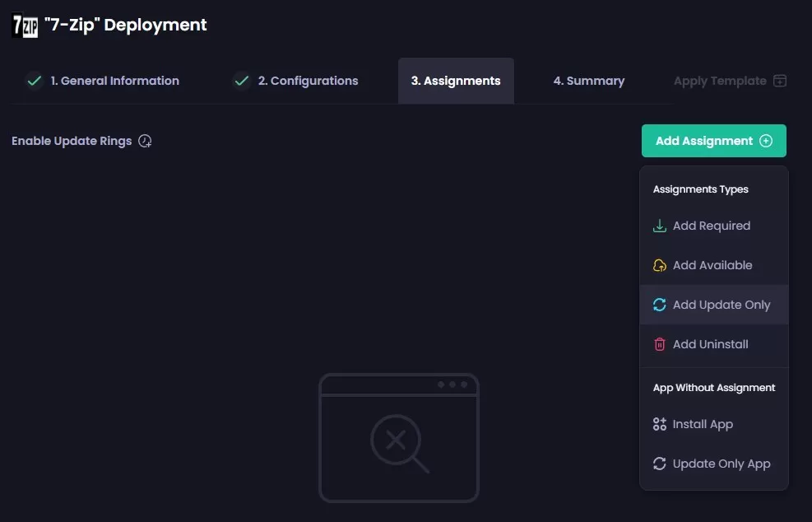The width and height of the screenshot is (812, 522).
Task: Switch to the Summary tab
Action: point(589,81)
